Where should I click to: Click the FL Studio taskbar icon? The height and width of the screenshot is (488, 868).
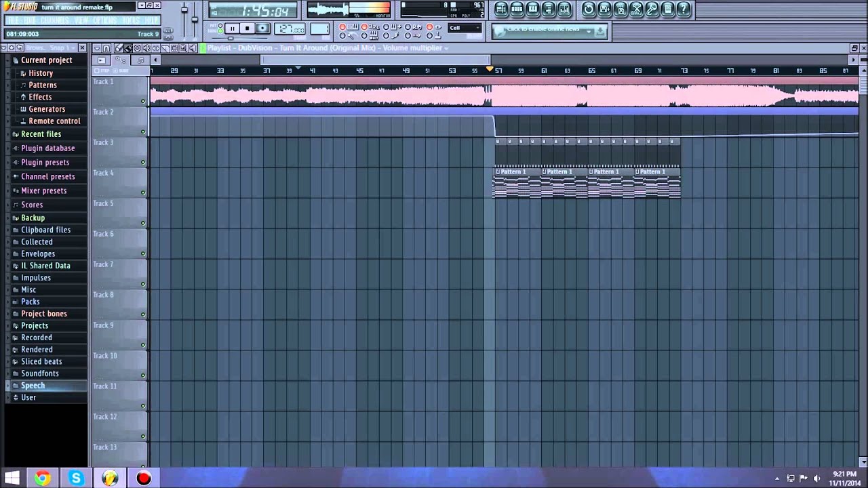[110, 479]
